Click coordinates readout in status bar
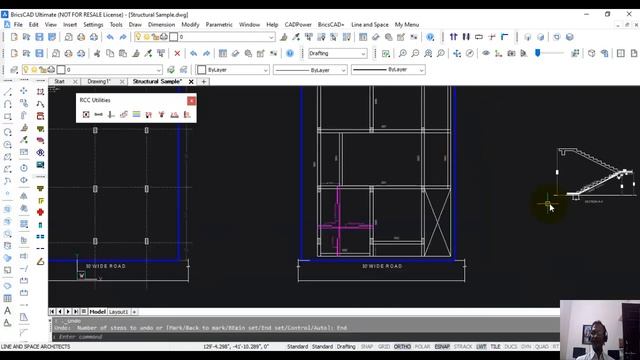640x360 pixels. tap(236, 347)
